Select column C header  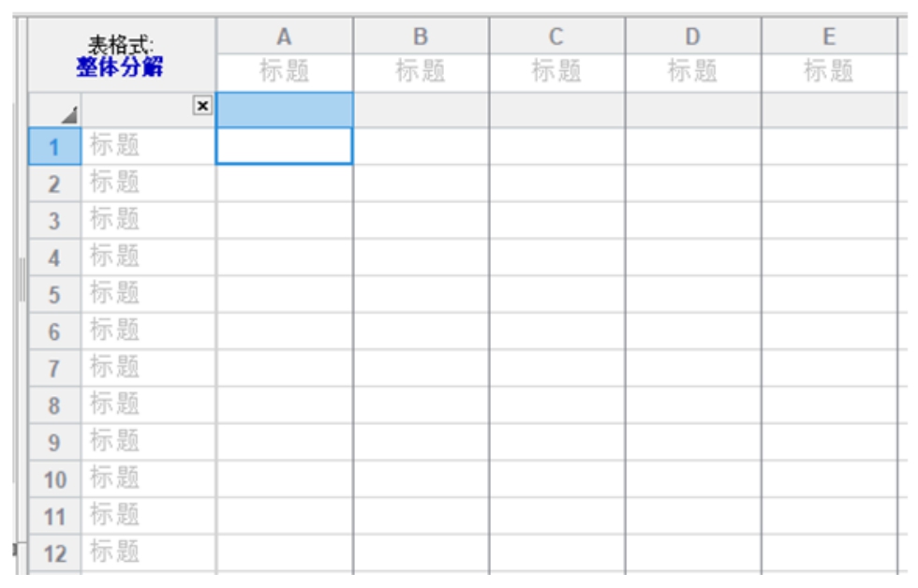556,37
